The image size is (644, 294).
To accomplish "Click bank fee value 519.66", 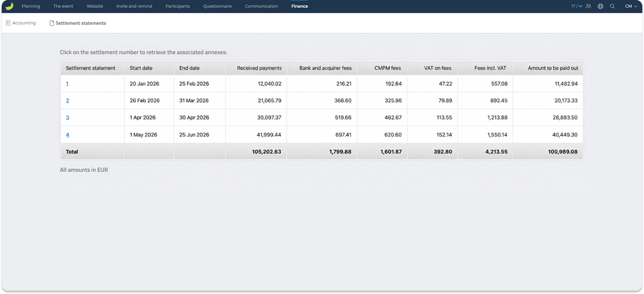I will 344,118.
